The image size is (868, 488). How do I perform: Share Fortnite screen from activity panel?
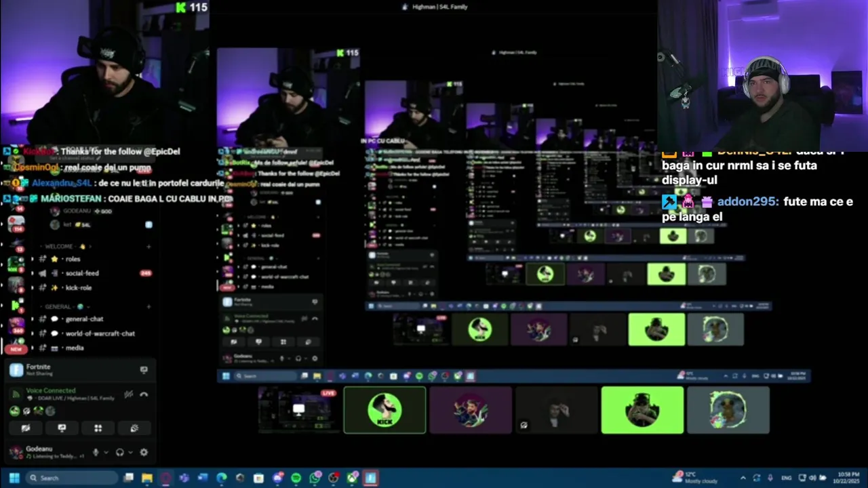click(144, 369)
